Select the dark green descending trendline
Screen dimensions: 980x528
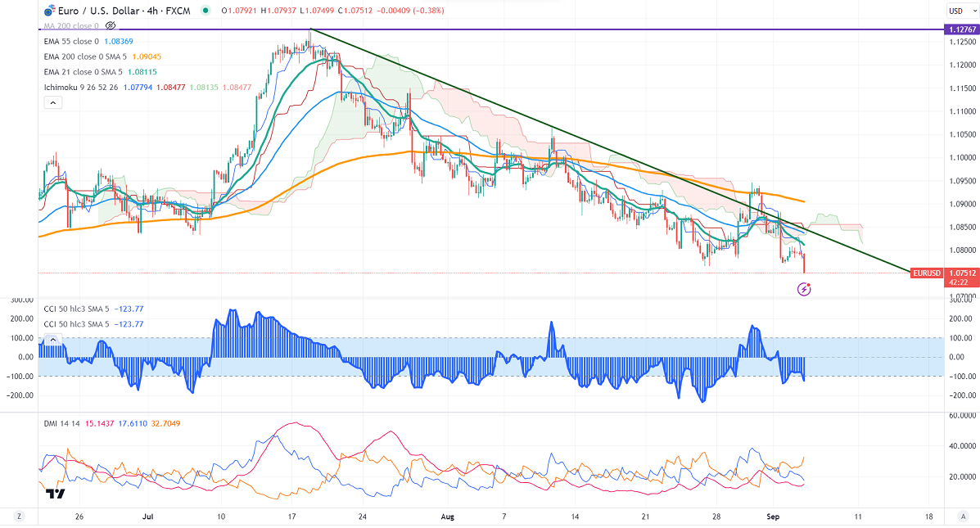coord(610,150)
